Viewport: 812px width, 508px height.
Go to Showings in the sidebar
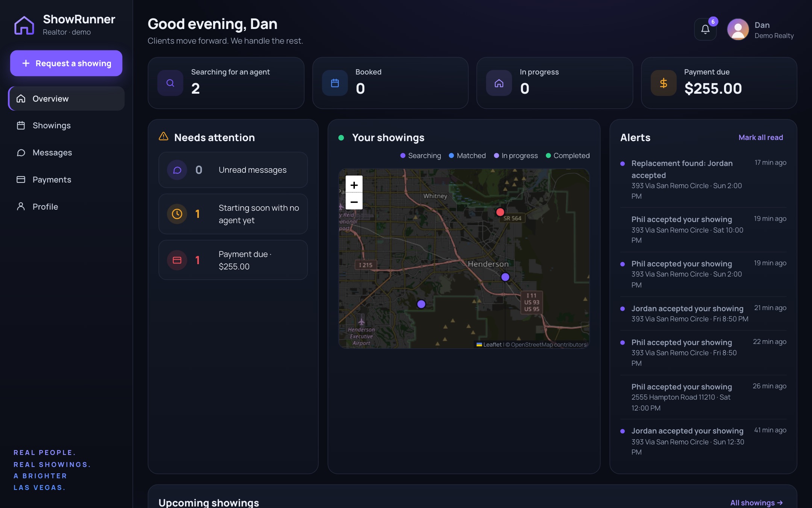[x=67, y=125]
